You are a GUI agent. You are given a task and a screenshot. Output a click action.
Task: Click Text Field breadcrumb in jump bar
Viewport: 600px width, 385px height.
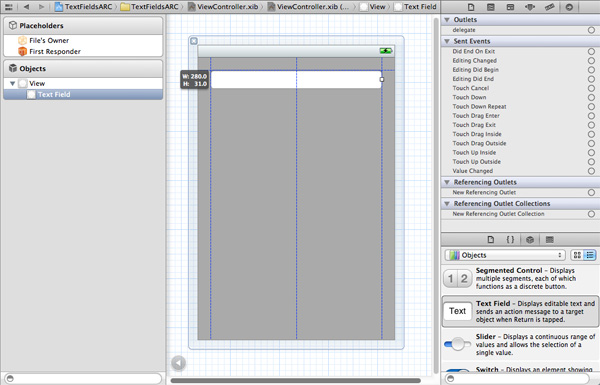point(416,7)
